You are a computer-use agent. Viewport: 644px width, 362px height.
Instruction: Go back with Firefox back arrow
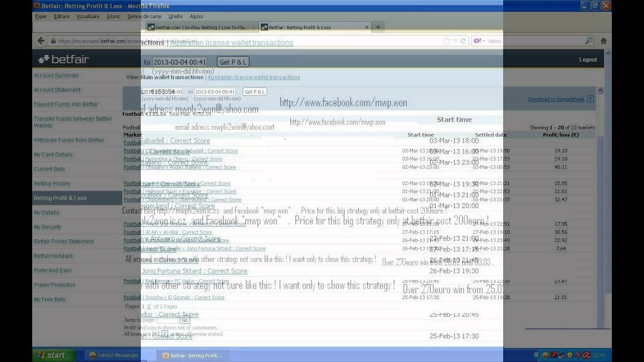41,41
